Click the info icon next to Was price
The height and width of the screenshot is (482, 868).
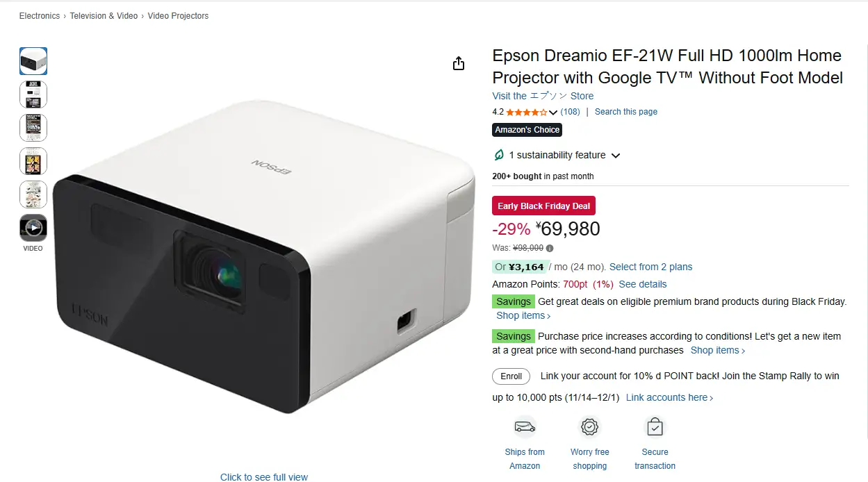coord(550,248)
